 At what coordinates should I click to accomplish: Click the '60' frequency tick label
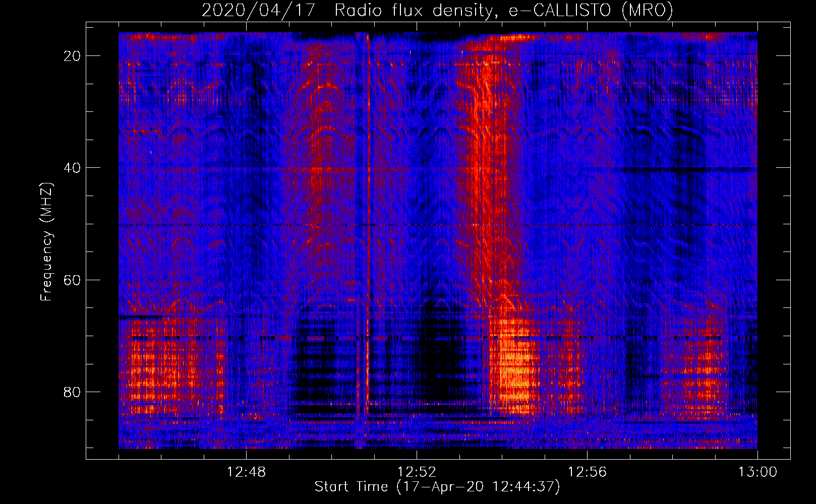pos(73,280)
